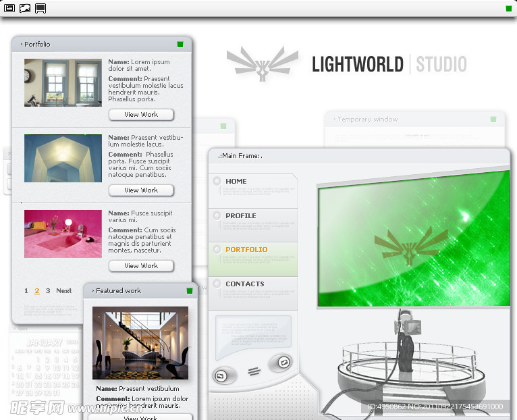The height and width of the screenshot is (420, 517).
Task: Click the monitor icon in top toolbar
Action: coord(40,9)
